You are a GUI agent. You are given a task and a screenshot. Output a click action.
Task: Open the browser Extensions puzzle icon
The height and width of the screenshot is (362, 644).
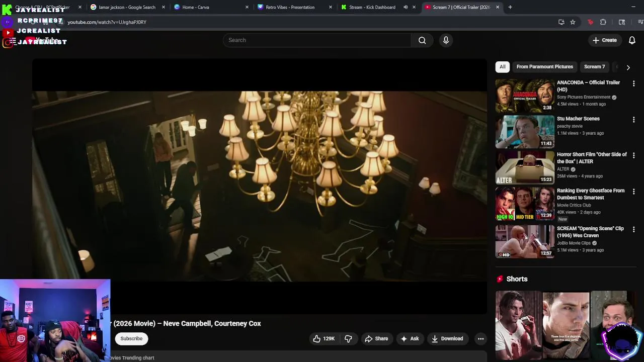pos(603,22)
